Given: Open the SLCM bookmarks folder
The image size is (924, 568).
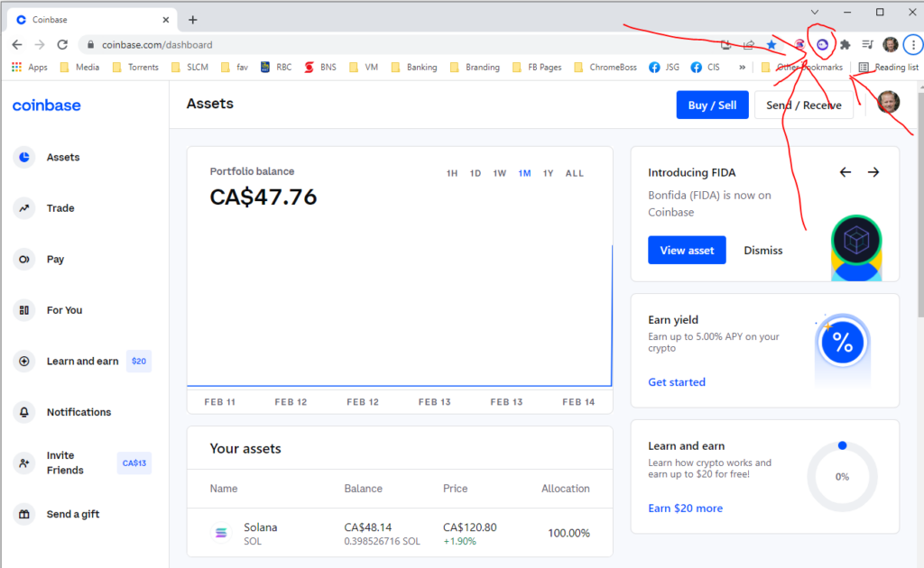Looking at the screenshot, I should tap(189, 67).
